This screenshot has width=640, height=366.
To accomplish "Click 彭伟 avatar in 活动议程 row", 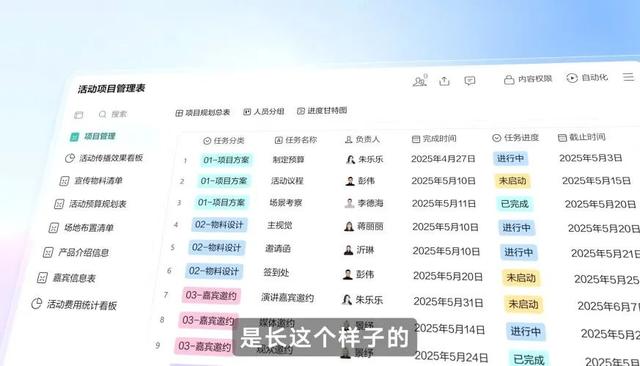I will click(350, 181).
